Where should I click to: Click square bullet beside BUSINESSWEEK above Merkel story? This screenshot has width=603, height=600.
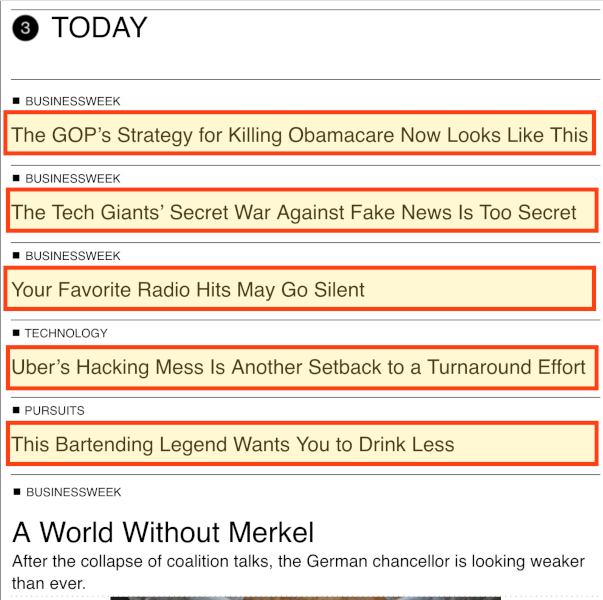coord(17,492)
